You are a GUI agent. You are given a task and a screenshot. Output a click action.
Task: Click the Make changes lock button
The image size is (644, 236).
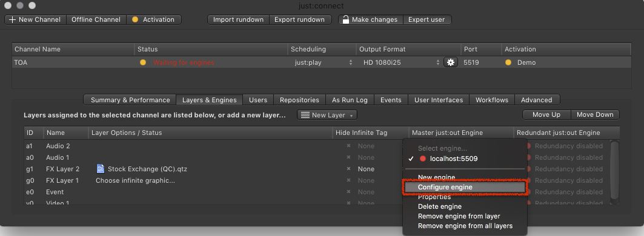click(370, 19)
